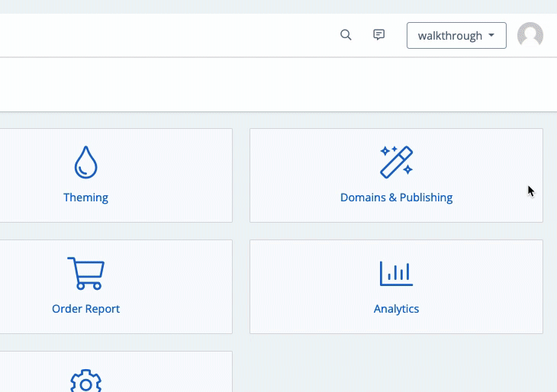Select the magic wand icon
Viewport: 557px width, 392px height.
pyautogui.click(x=396, y=162)
